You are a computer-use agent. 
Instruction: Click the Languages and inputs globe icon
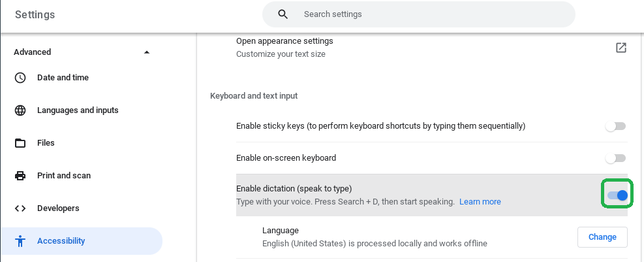[x=20, y=110]
